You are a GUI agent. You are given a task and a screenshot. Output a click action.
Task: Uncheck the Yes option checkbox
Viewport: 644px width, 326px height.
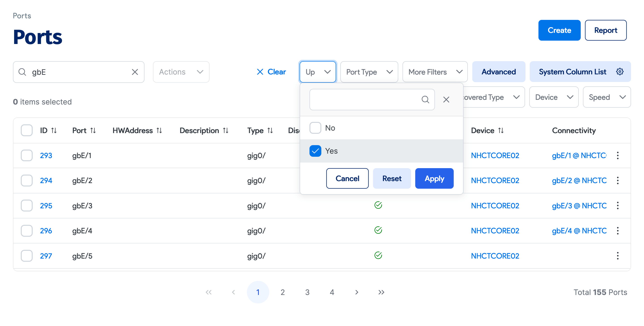[315, 151]
